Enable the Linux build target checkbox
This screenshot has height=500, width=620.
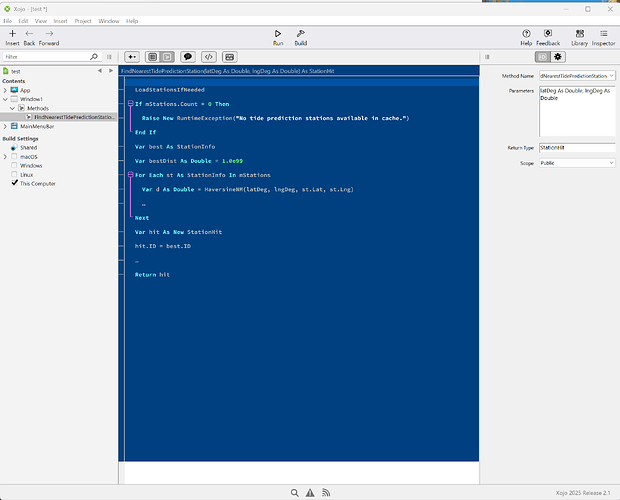point(14,175)
